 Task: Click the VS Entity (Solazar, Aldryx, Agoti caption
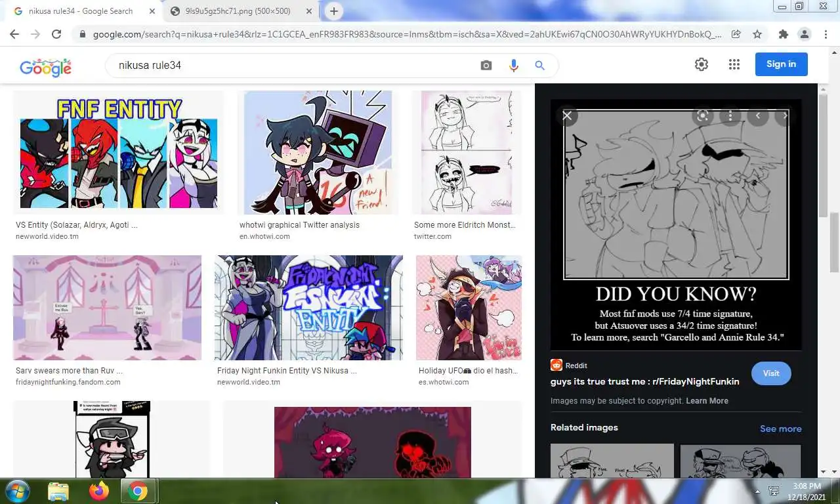[x=77, y=225]
